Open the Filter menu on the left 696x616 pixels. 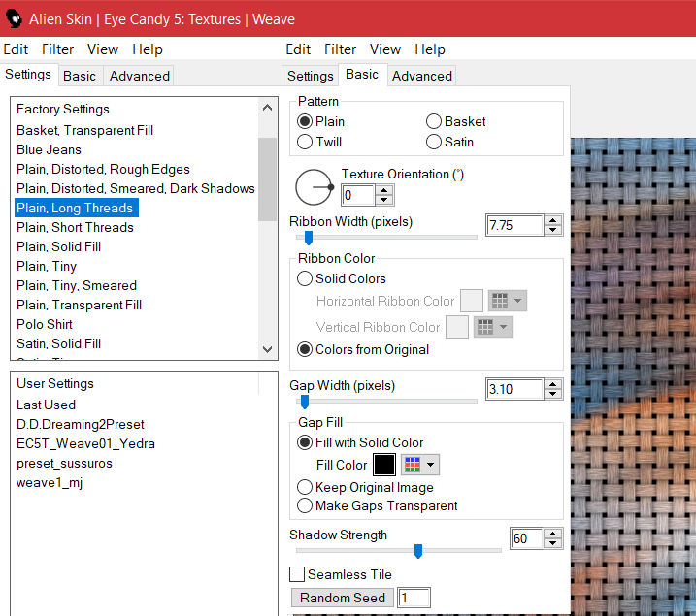(x=57, y=49)
